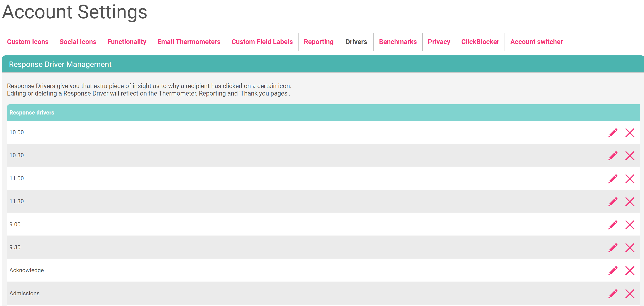Screen dimensions: 644x306
Task: Click the 10.30 driver name
Action: pos(17,155)
